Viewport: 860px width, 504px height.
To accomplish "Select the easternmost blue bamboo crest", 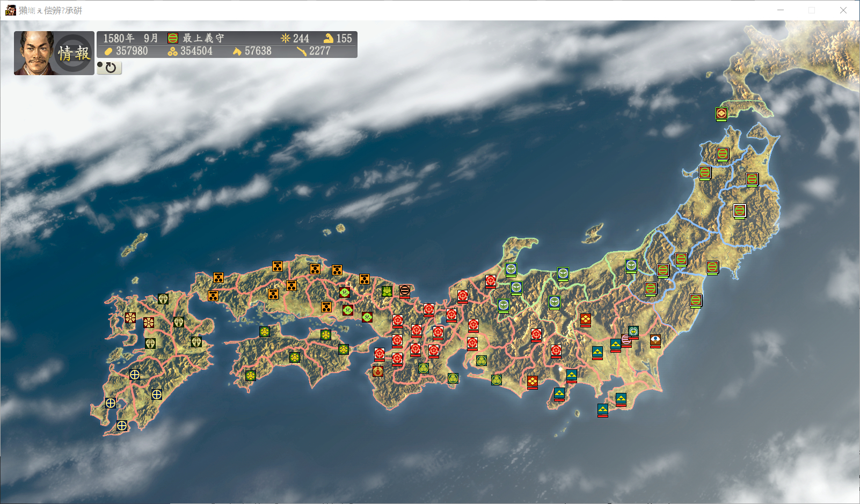I will [x=631, y=266].
